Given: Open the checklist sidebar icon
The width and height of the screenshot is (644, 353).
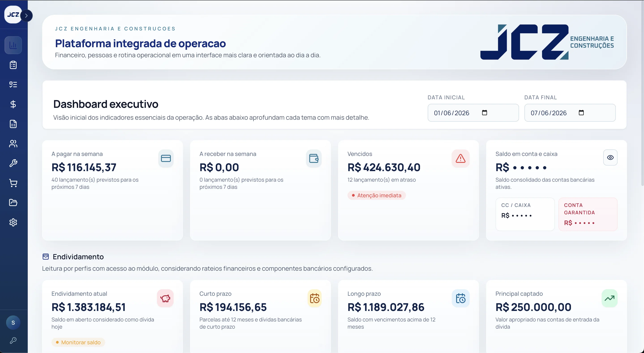Looking at the screenshot, I should (x=13, y=84).
